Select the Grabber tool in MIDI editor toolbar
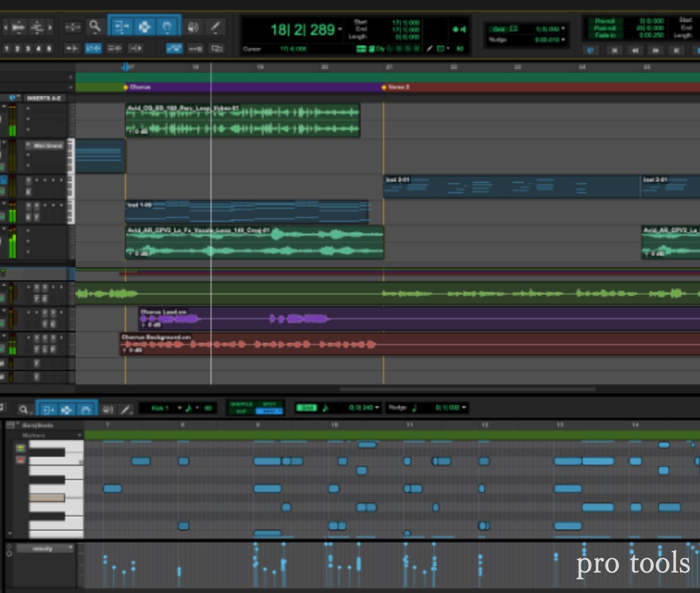 pyautogui.click(x=86, y=410)
